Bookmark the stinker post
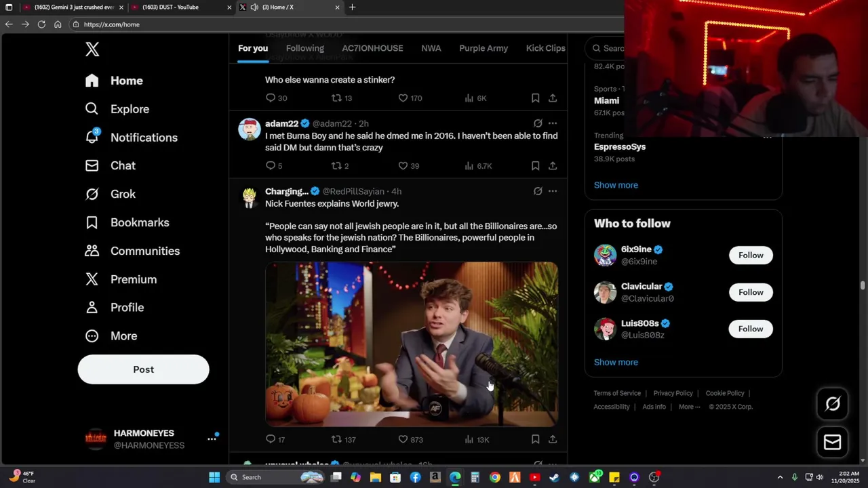This screenshot has height=488, width=868. click(x=535, y=98)
